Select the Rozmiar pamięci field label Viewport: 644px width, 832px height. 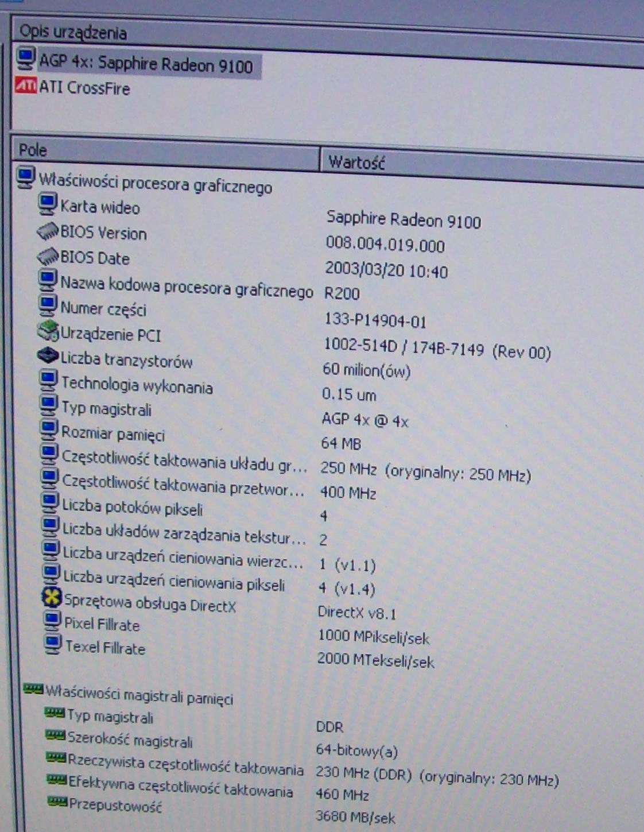click(x=113, y=434)
